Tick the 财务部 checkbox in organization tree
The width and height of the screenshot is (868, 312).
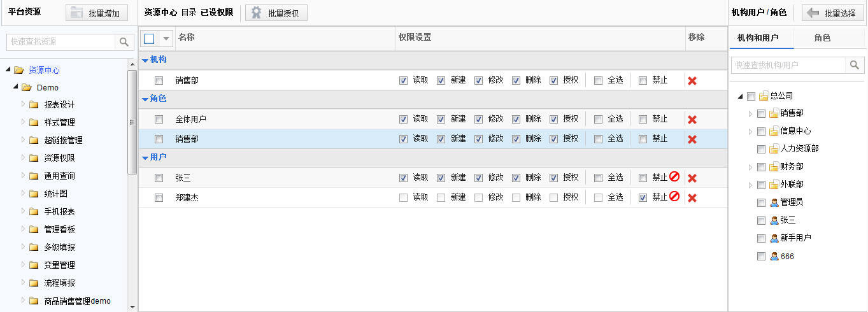761,167
